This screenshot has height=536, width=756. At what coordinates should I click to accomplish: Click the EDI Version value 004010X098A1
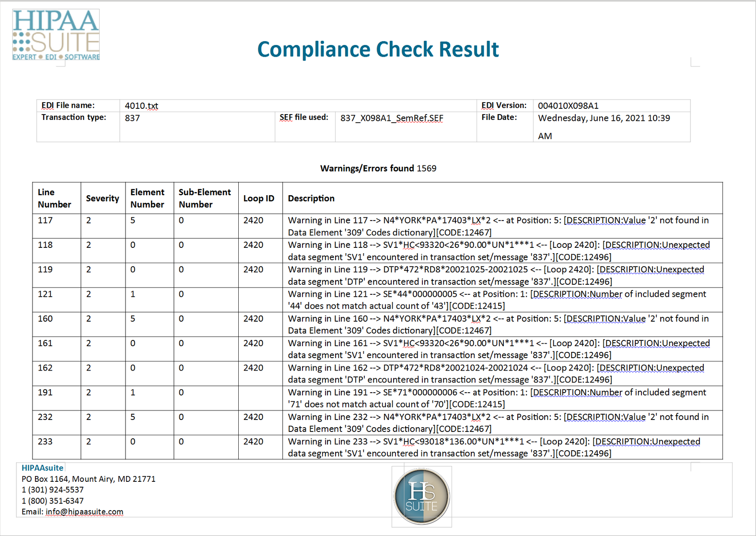[568, 106]
